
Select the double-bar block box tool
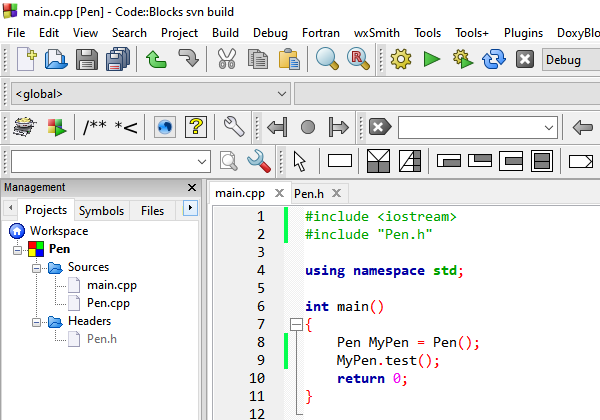click(x=542, y=161)
